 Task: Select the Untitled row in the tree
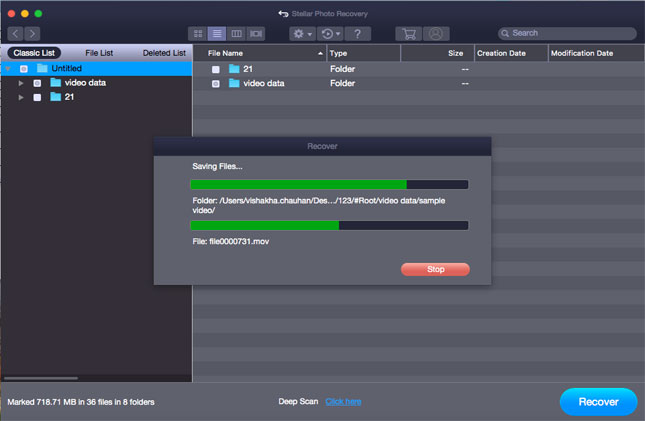click(97, 68)
